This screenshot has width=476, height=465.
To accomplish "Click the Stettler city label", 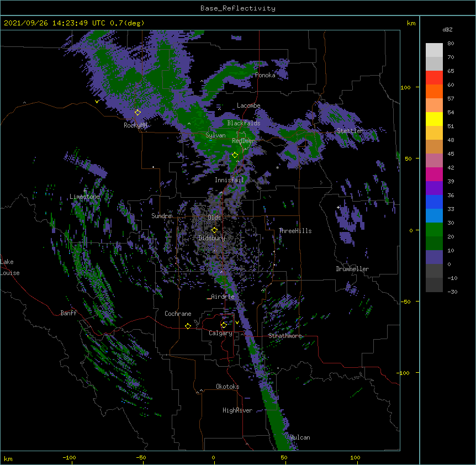I will click(350, 131).
